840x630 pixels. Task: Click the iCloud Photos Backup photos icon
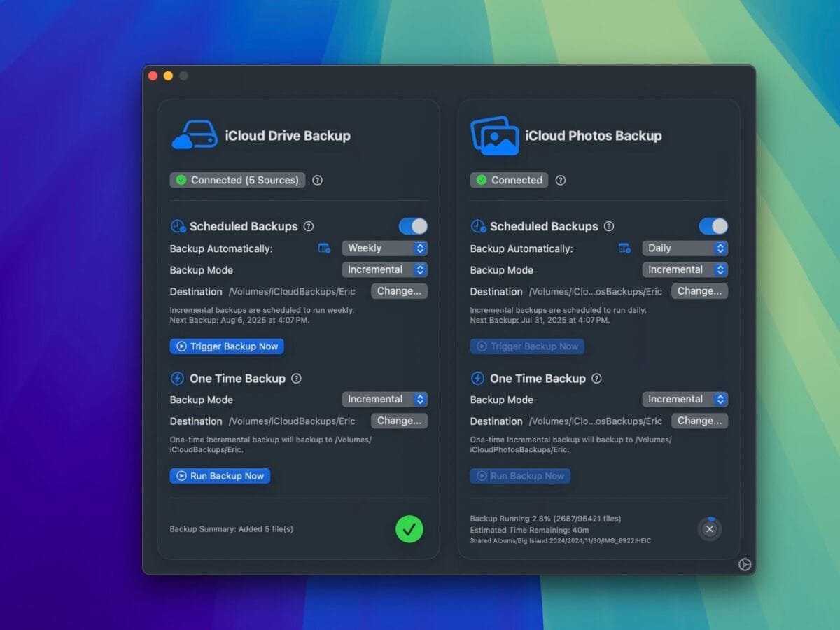click(495, 134)
